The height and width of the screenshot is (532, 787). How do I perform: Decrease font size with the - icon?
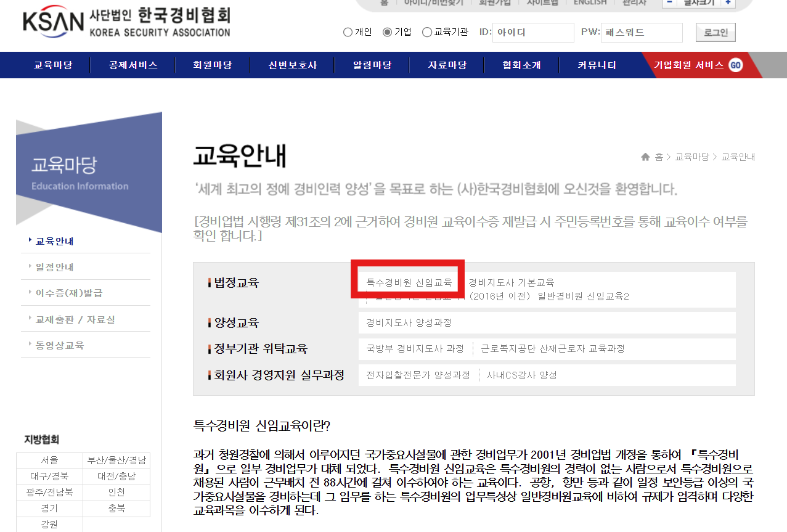click(x=669, y=3)
